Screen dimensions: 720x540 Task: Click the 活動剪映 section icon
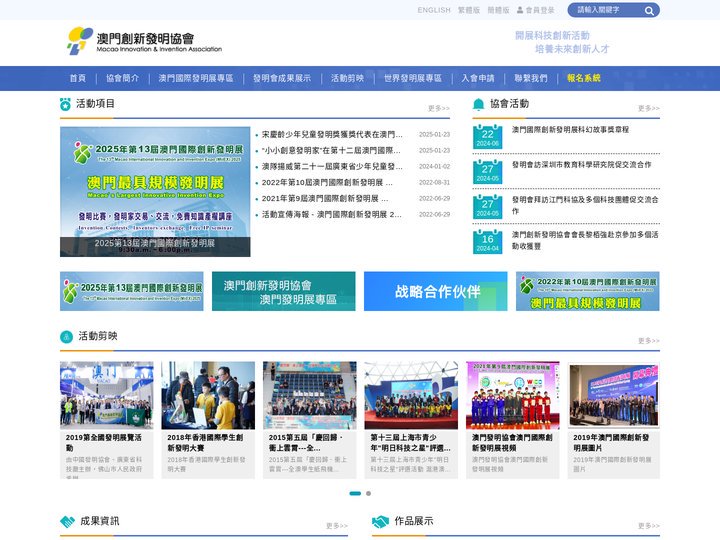click(66, 337)
